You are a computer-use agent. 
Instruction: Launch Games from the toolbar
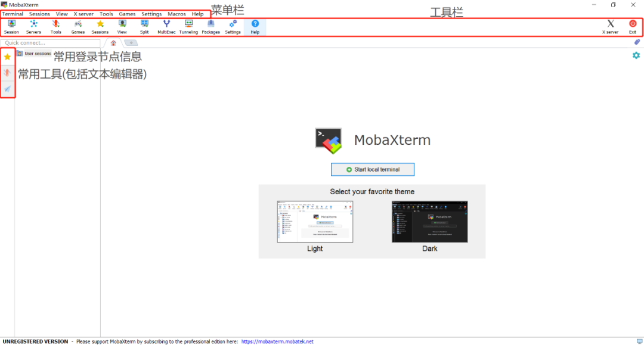78,26
